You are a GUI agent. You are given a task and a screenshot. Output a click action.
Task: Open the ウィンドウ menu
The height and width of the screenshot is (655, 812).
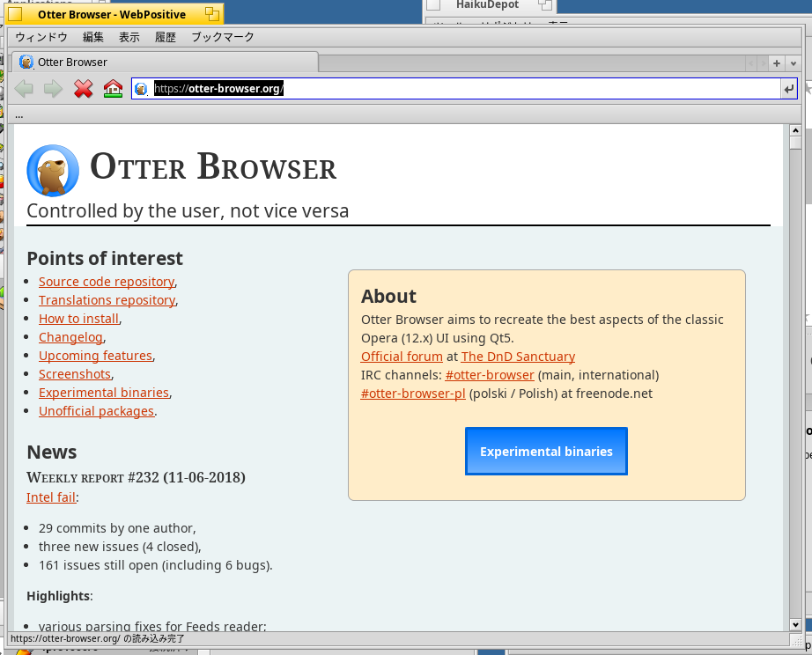(x=41, y=37)
